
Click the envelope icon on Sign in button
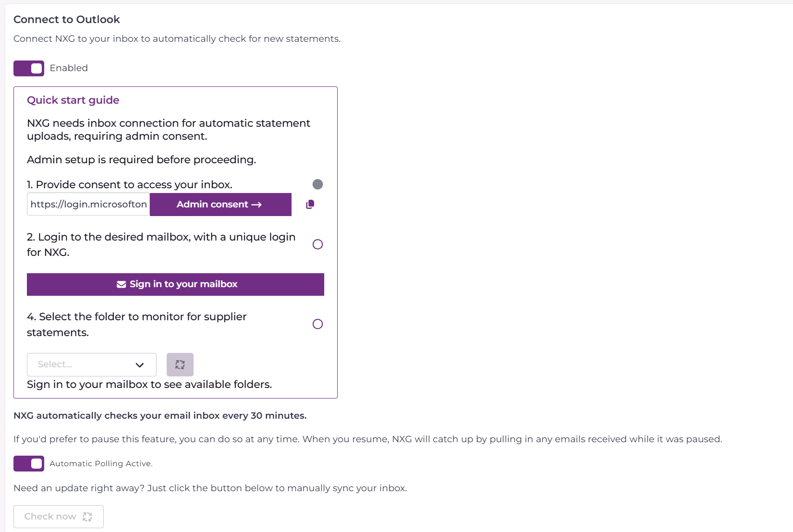click(x=121, y=284)
